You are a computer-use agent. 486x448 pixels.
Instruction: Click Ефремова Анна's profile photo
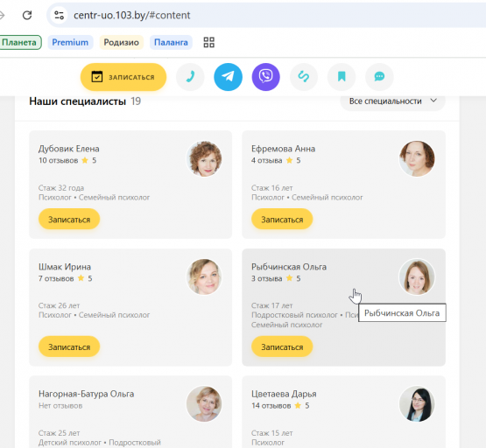pyautogui.click(x=417, y=159)
